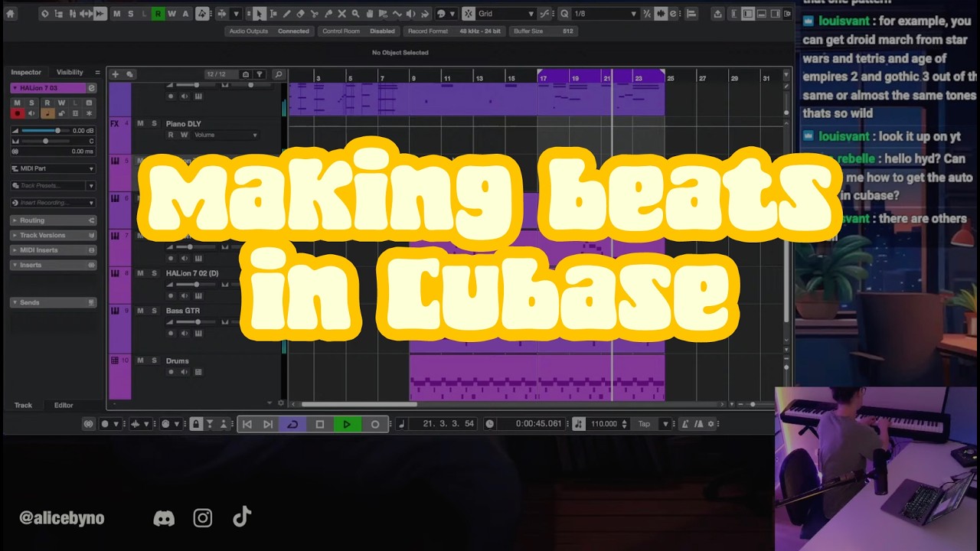980x551 pixels.
Task: Click the export/share icon in toolbar
Action: [x=717, y=14]
